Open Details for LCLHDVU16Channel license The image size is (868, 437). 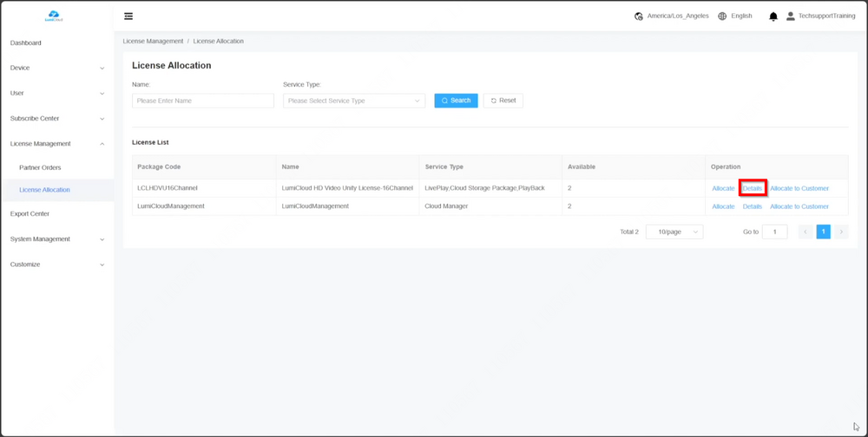coord(753,188)
